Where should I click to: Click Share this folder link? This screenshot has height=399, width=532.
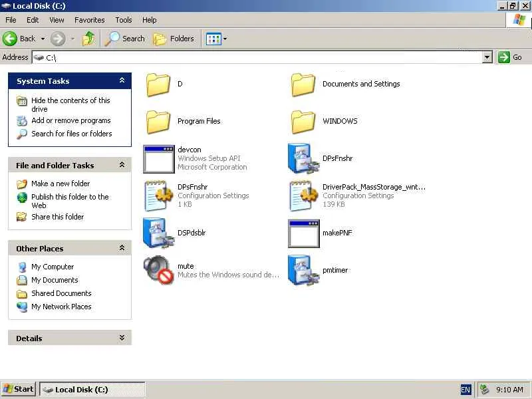[57, 217]
